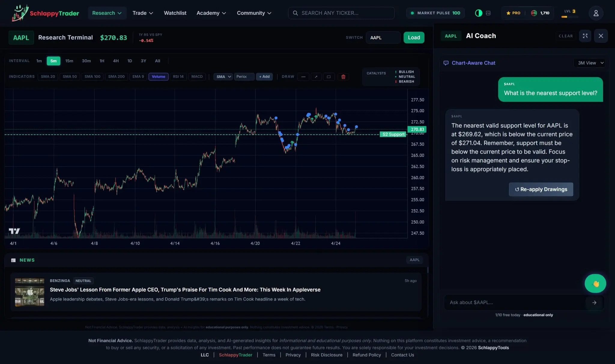Select the All interval

pyautogui.click(x=157, y=61)
